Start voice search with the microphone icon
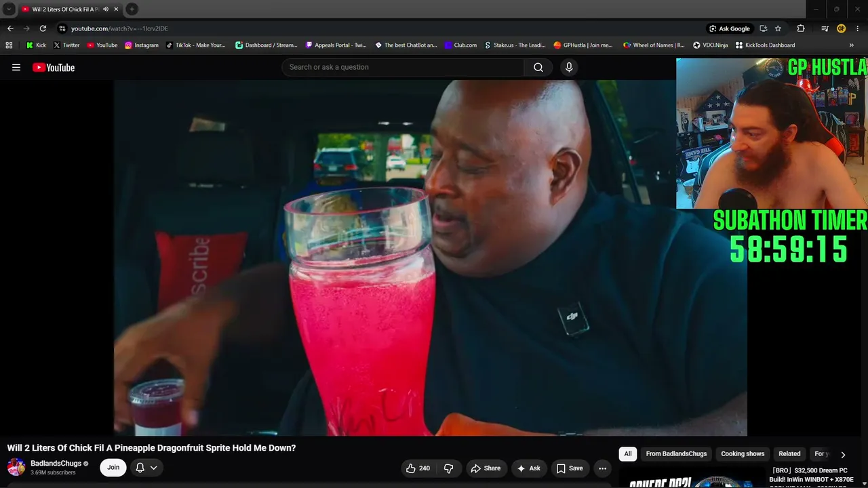This screenshot has width=868, height=488. 569,67
